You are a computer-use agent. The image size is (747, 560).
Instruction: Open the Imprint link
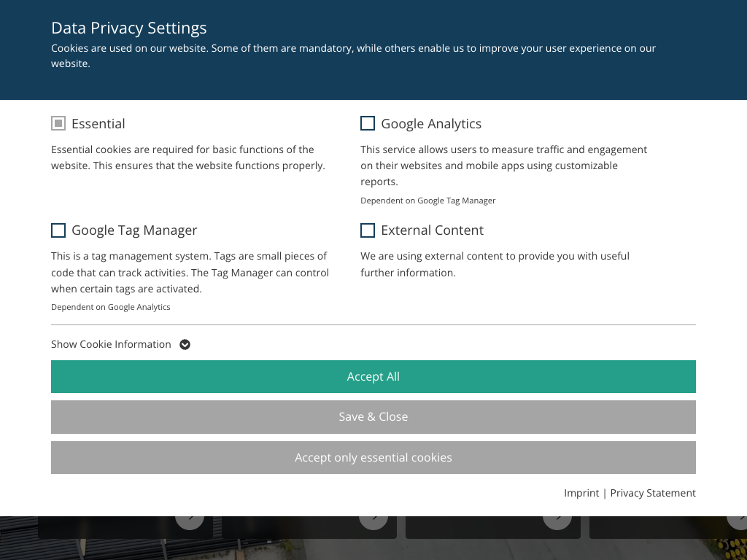coord(581,494)
